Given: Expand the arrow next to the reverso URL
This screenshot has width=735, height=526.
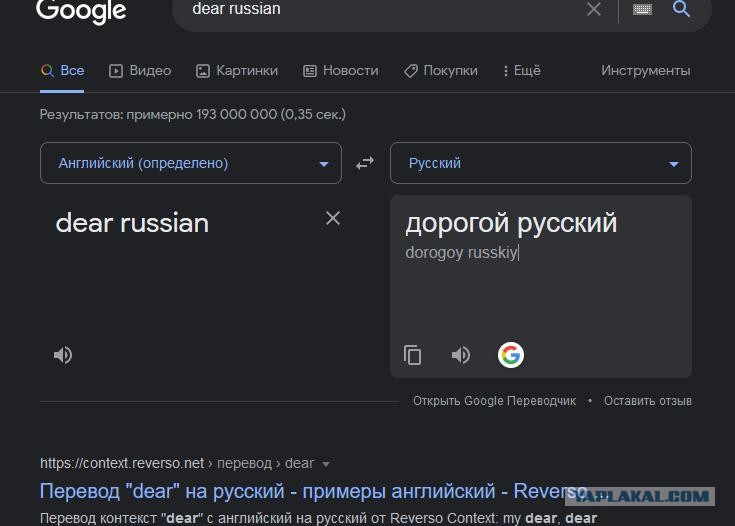Looking at the screenshot, I should coord(326,464).
